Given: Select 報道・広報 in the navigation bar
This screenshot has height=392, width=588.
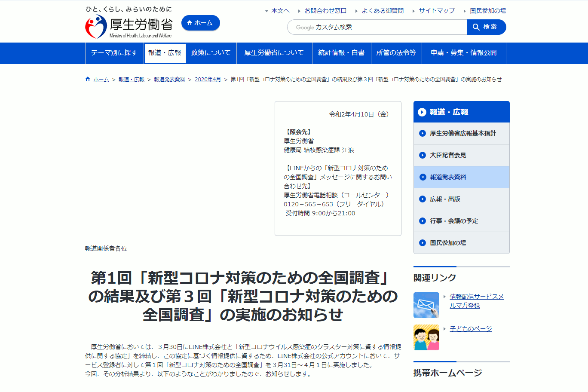Looking at the screenshot, I should 165,53.
